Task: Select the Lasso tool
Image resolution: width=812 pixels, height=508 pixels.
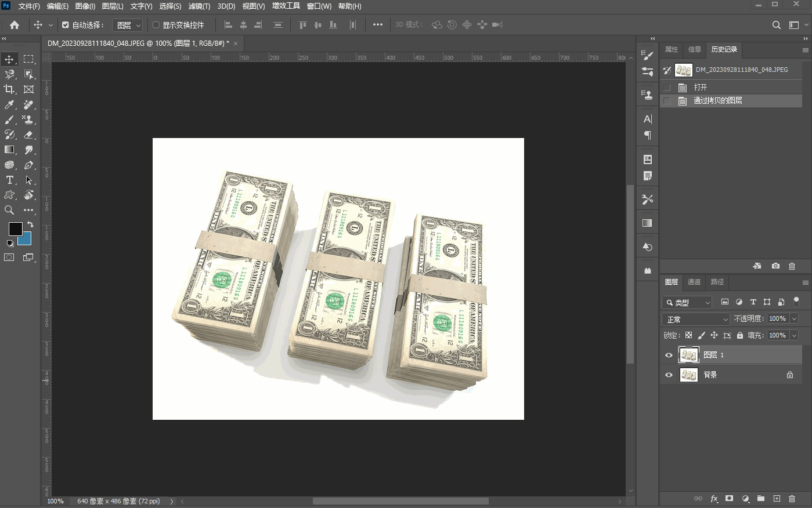Action: coord(9,74)
